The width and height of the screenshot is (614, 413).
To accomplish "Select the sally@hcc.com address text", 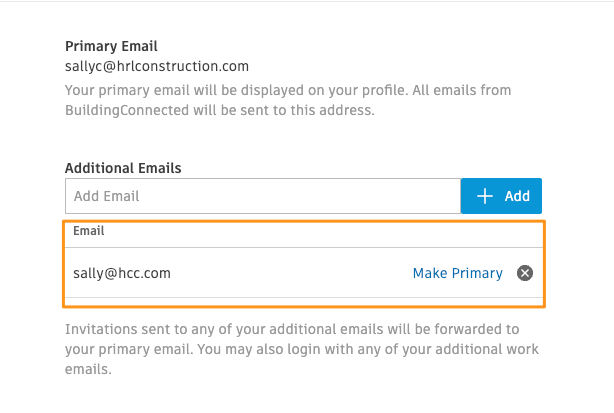I will pyautogui.click(x=122, y=273).
